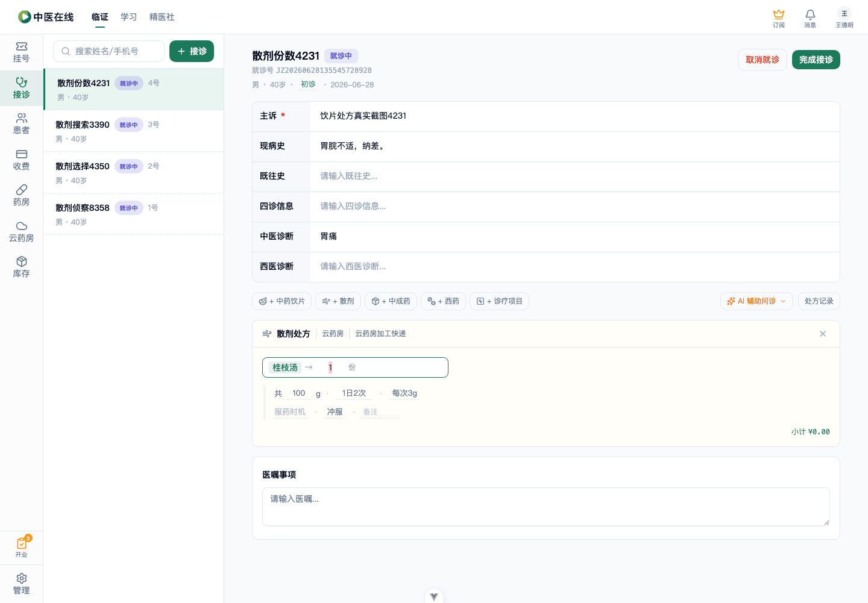Add + 散剂 prescription
868x603 pixels.
[338, 301]
